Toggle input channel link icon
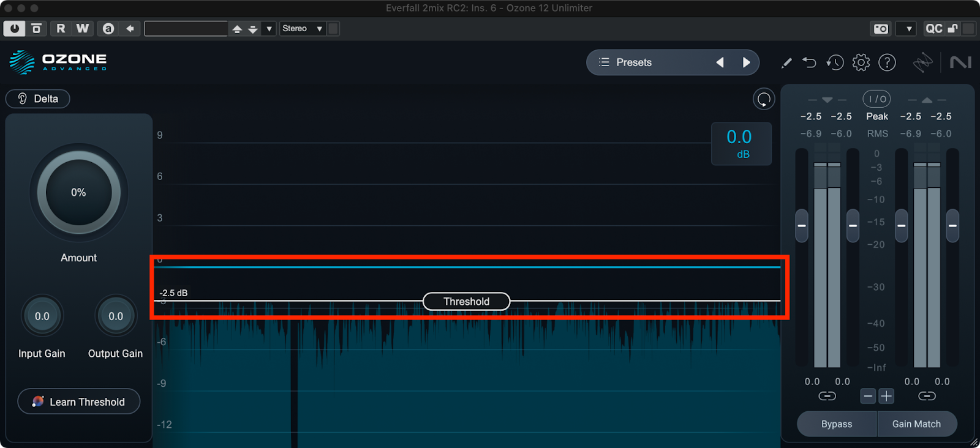The image size is (980, 448). click(x=827, y=397)
